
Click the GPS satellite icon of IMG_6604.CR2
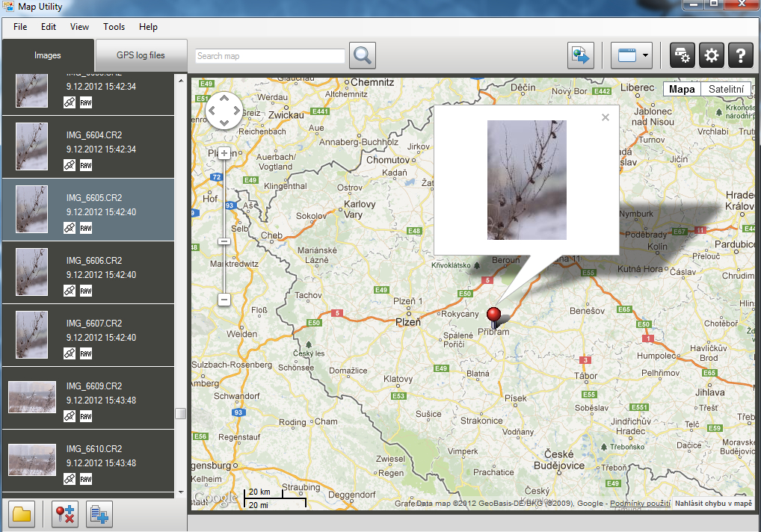coord(70,165)
